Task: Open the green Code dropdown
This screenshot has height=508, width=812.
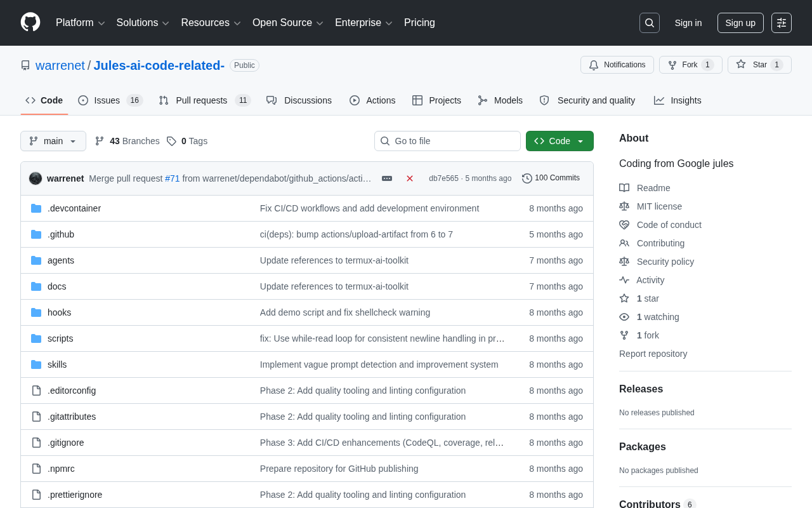Action: coord(560,141)
